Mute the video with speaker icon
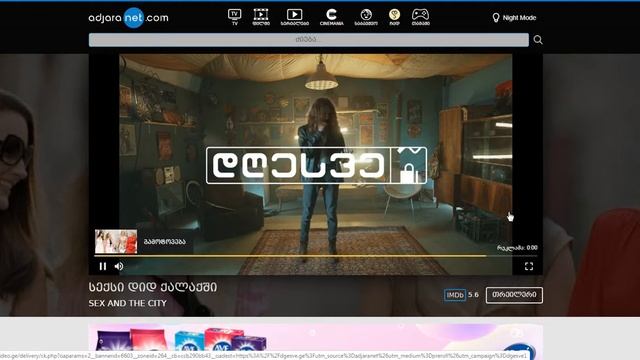 (119, 267)
